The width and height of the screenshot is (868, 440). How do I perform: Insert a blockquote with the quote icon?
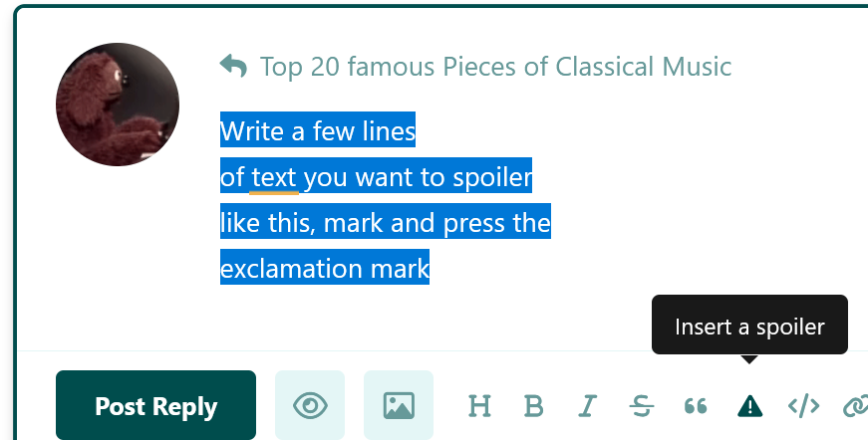(x=696, y=406)
